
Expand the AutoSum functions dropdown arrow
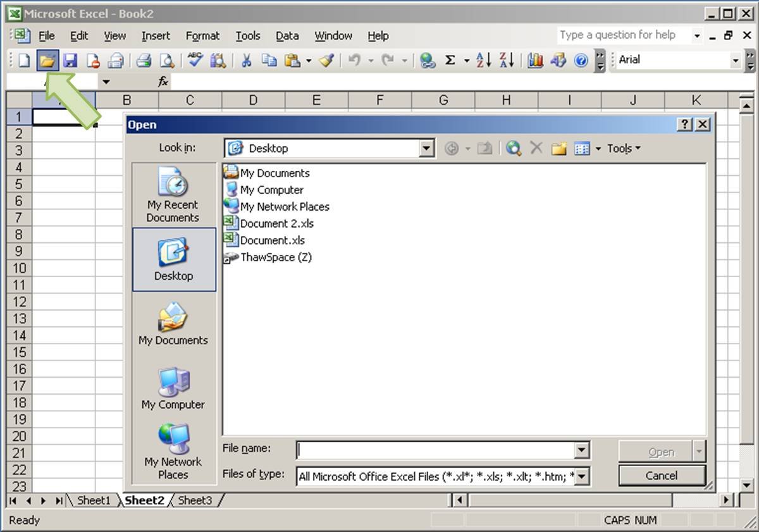click(467, 60)
